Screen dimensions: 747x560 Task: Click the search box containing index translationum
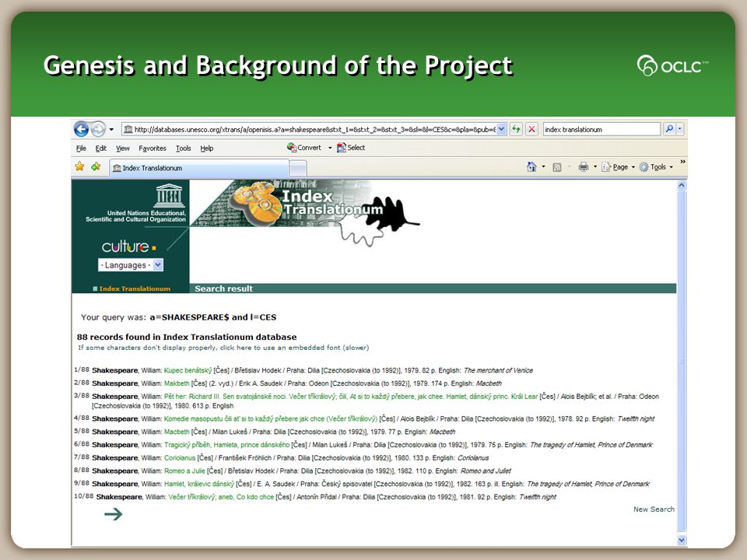(x=601, y=130)
